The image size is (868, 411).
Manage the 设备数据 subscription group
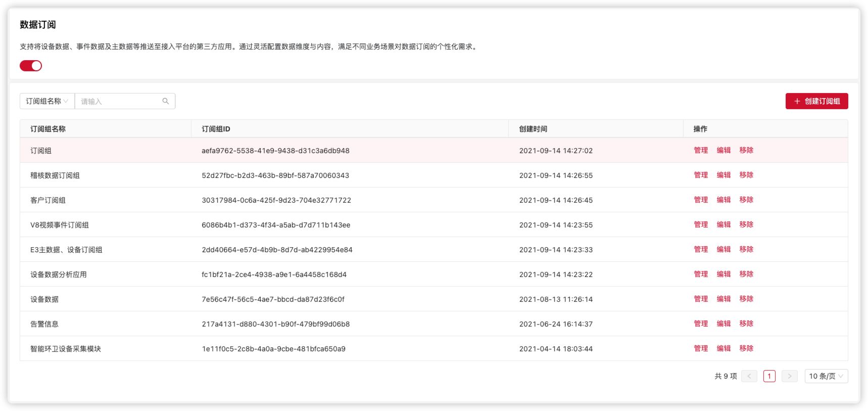(701, 299)
